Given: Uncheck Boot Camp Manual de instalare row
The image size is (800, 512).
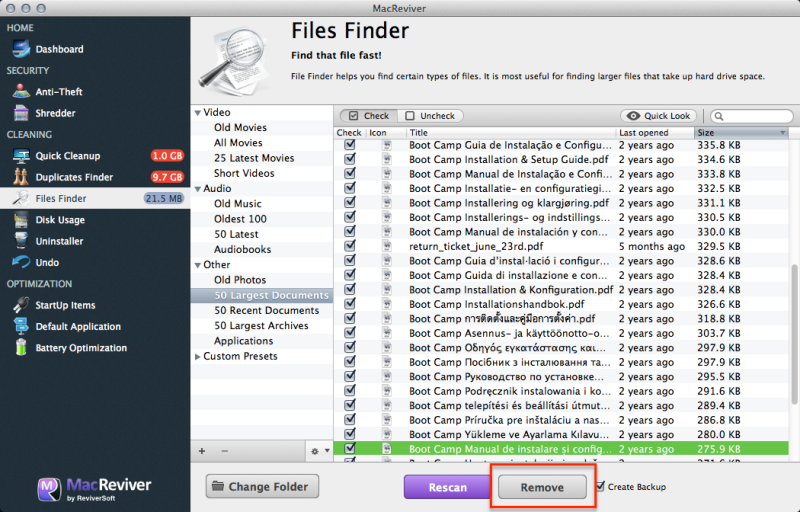Looking at the screenshot, I should point(349,448).
